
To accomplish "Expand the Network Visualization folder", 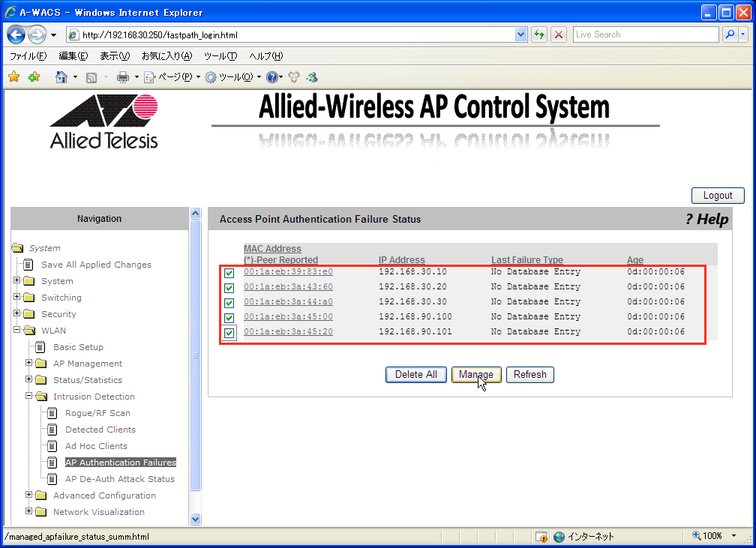I will coord(29,511).
